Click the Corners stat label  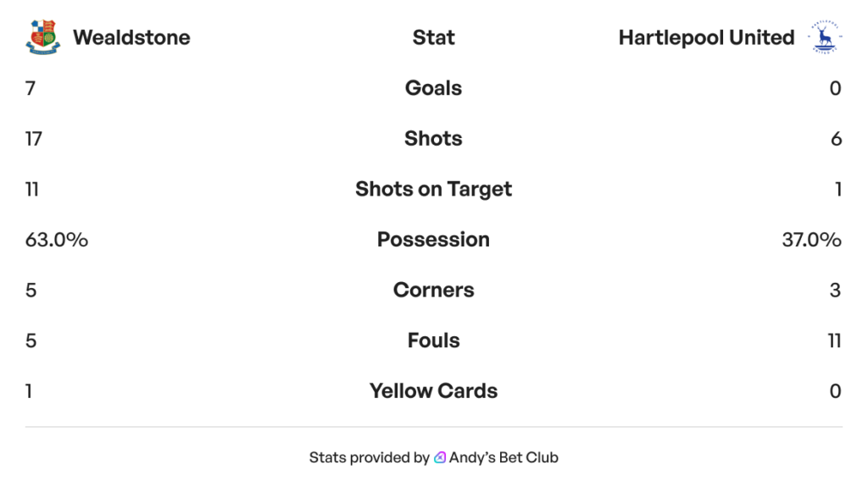[433, 290]
